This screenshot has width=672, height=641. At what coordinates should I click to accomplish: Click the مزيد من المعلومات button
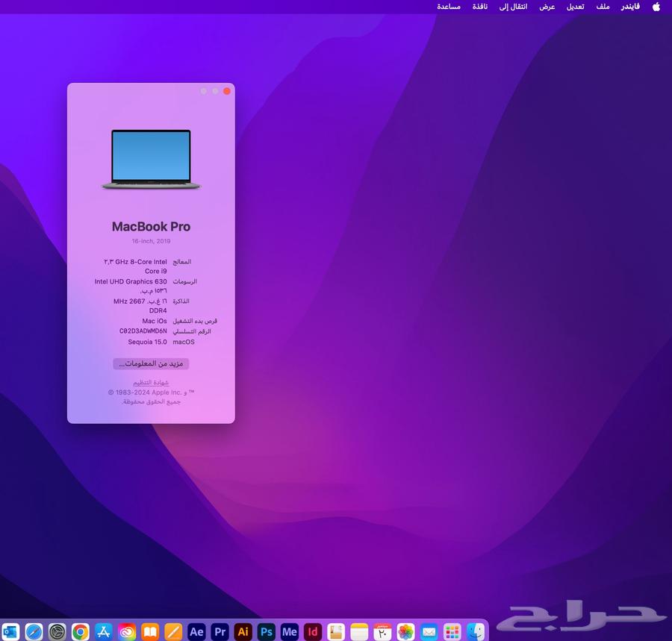[x=150, y=363]
